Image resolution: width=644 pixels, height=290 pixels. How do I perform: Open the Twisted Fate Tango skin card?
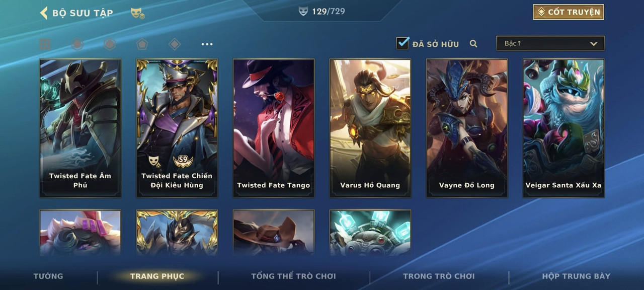click(274, 128)
